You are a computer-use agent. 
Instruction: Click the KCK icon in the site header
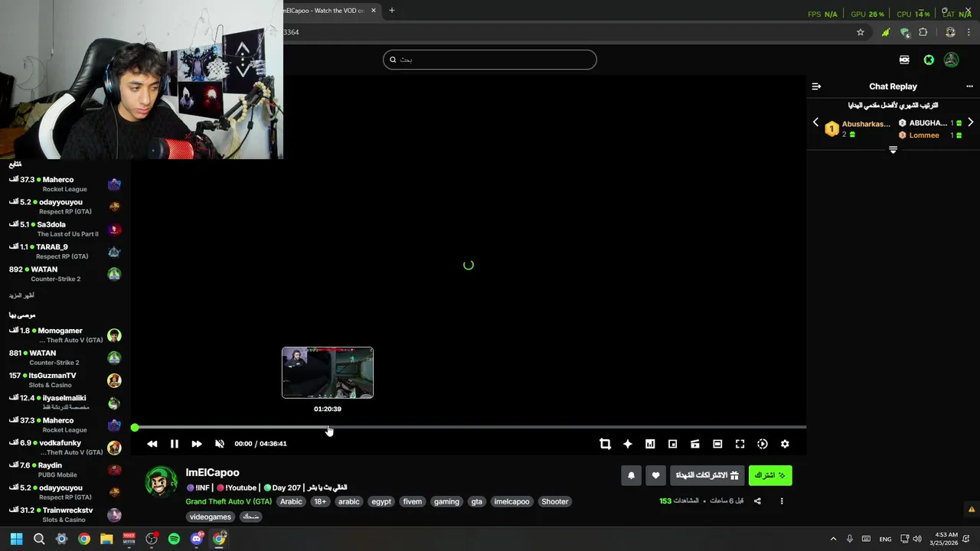[x=904, y=60]
